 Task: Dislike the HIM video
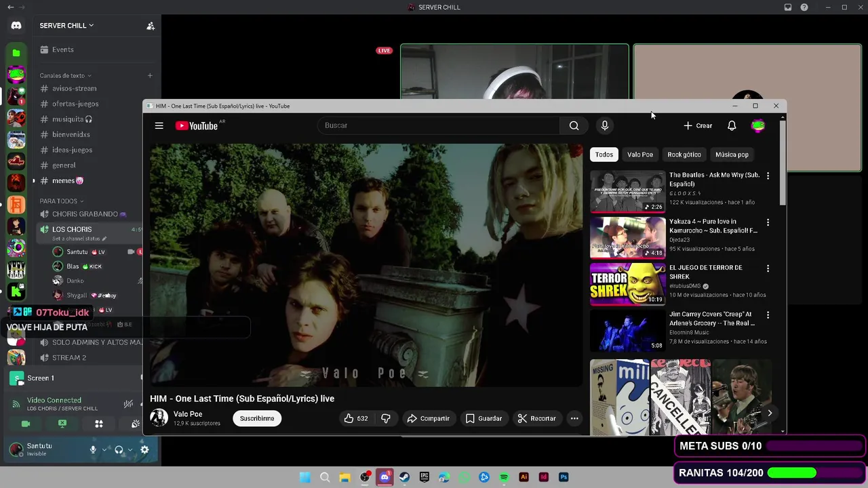(385, 418)
